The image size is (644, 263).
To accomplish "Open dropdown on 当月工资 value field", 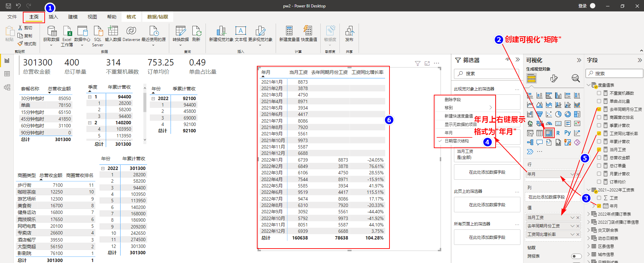I will [572, 218].
